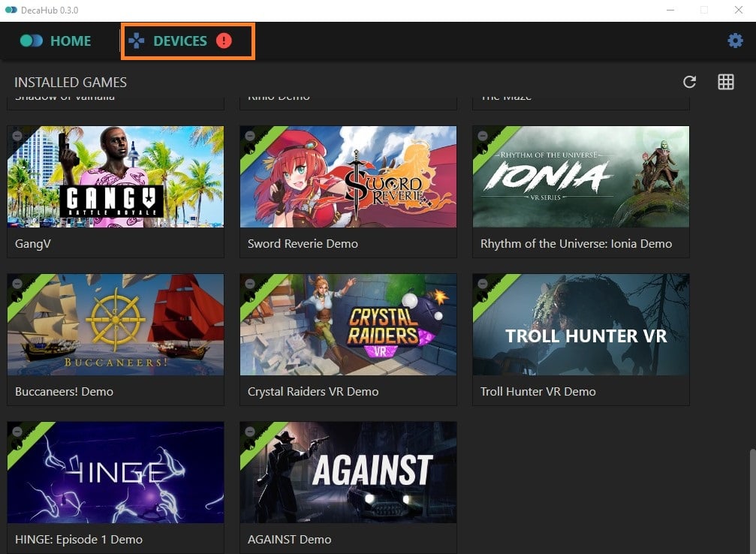Open the HOME tab
Viewport: 756px width, 554px height.
point(56,41)
